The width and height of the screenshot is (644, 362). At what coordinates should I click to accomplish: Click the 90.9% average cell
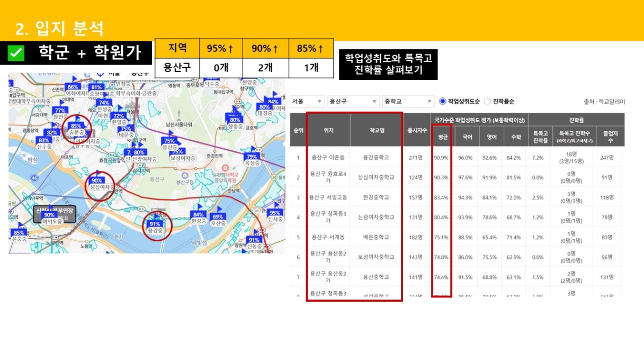coord(441,158)
